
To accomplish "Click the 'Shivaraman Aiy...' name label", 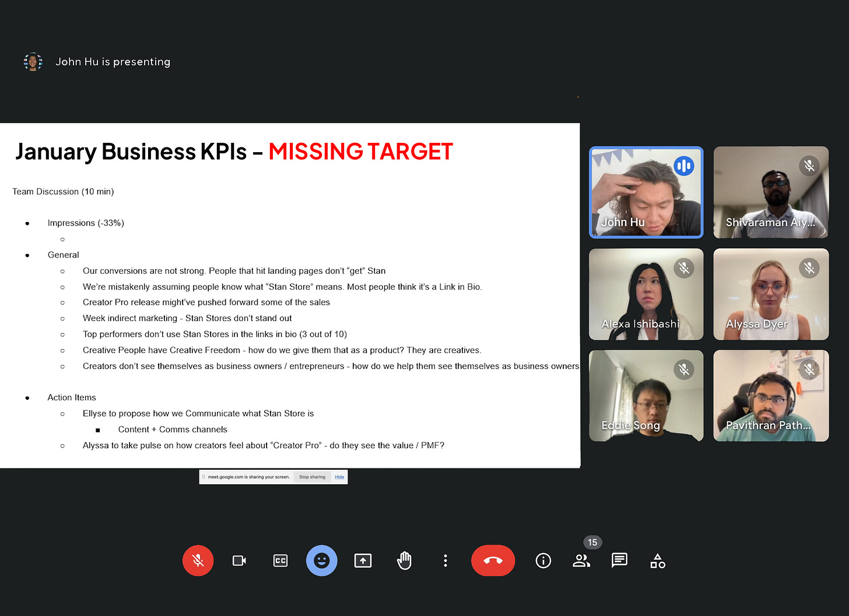I will coord(770,222).
